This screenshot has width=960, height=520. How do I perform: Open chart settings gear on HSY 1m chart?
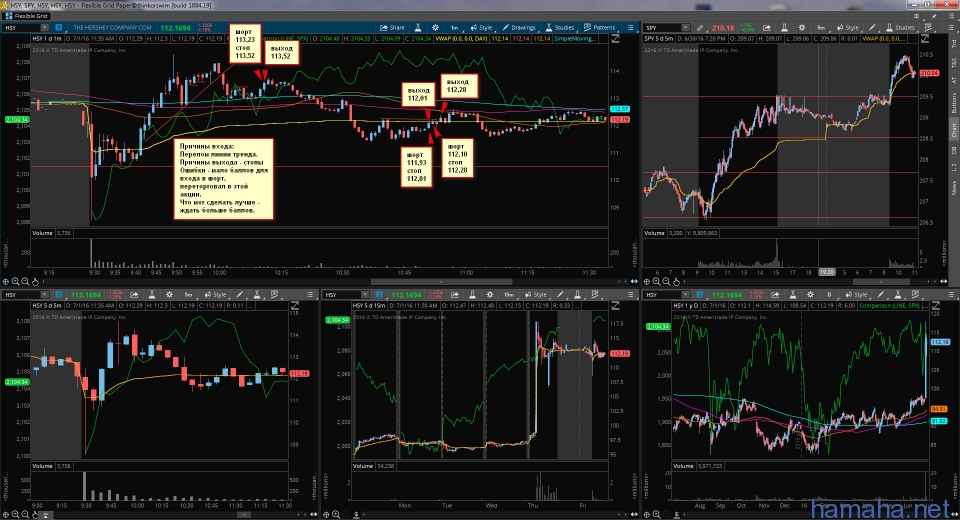point(435,28)
